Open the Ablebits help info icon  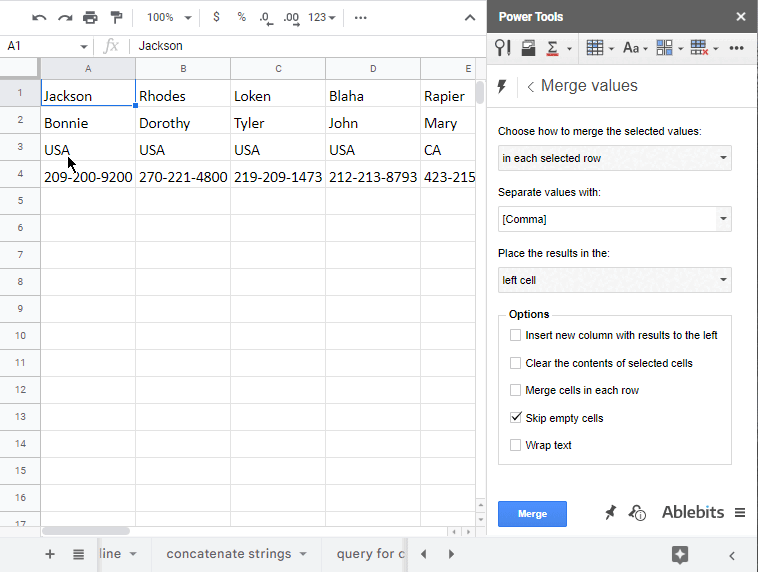pos(637,513)
